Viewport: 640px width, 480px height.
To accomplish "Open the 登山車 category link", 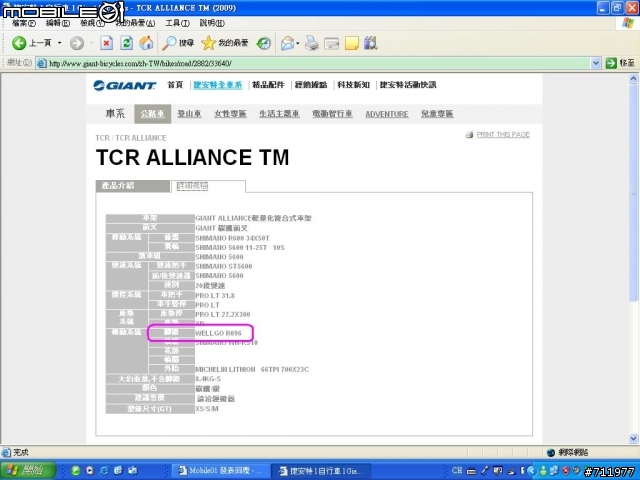I will tap(189, 114).
